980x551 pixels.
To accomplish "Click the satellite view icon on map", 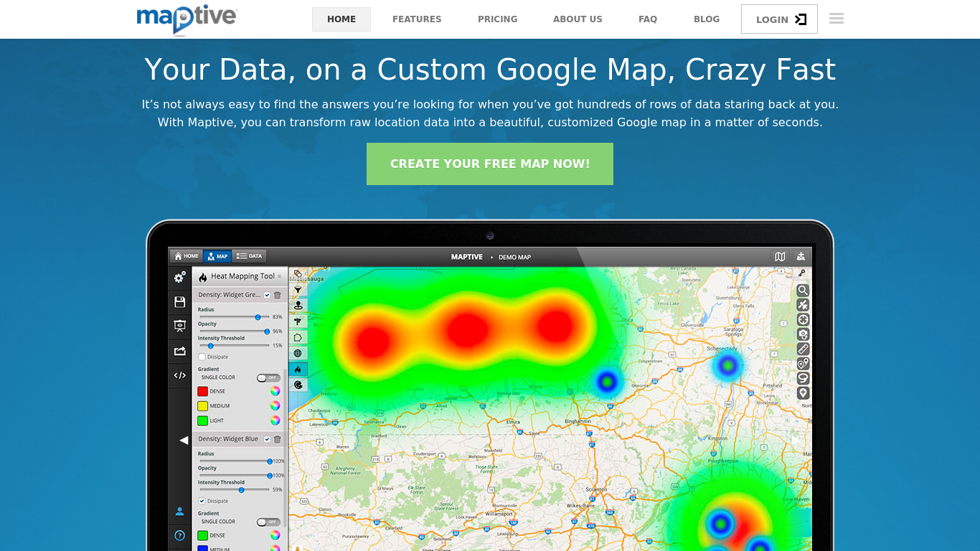I will point(803,305).
